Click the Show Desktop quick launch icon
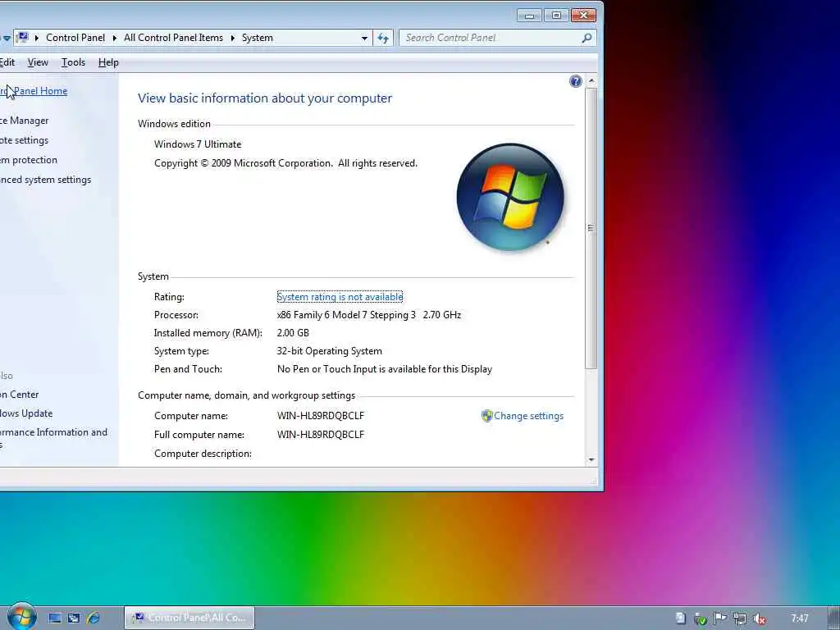 [x=55, y=619]
